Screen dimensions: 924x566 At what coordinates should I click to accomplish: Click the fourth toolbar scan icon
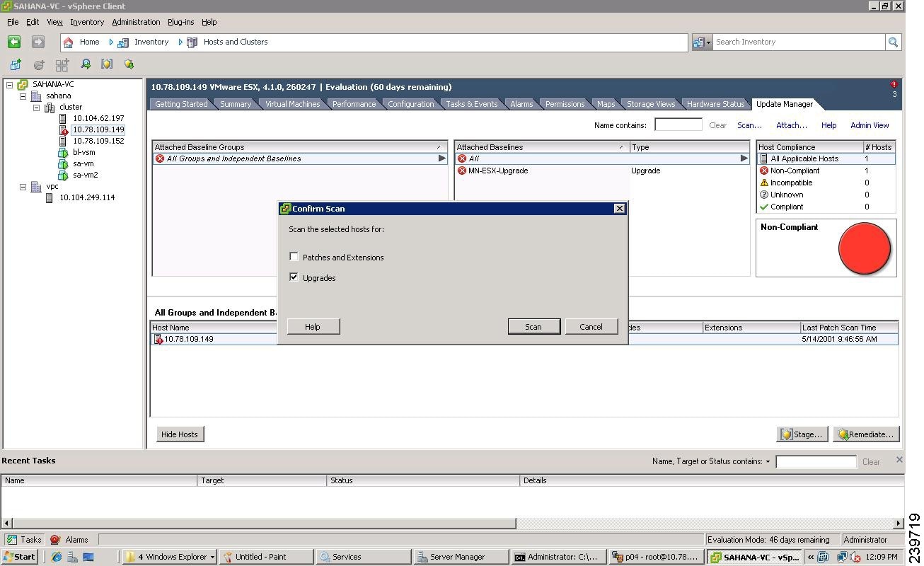pyautogui.click(x=86, y=64)
